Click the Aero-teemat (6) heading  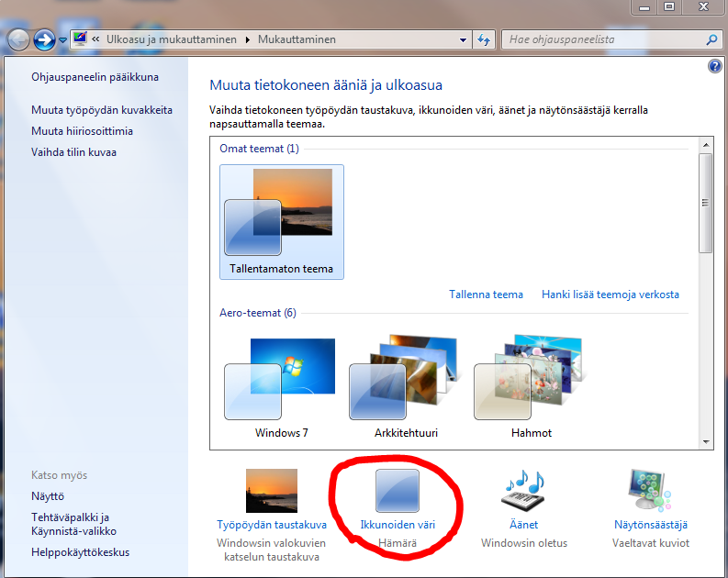(258, 313)
